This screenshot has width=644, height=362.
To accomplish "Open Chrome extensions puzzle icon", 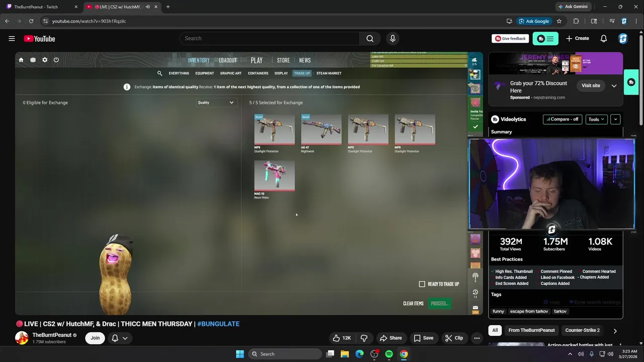I will click(x=576, y=21).
